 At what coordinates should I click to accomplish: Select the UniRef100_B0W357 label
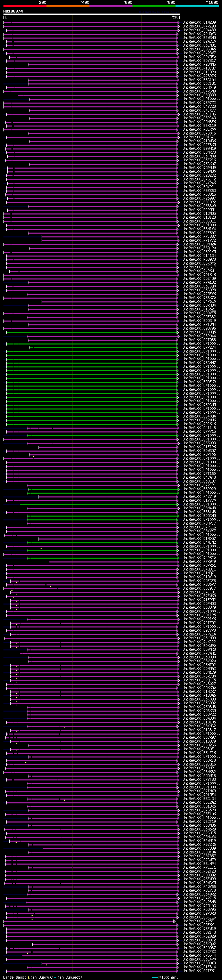pos(199,451)
